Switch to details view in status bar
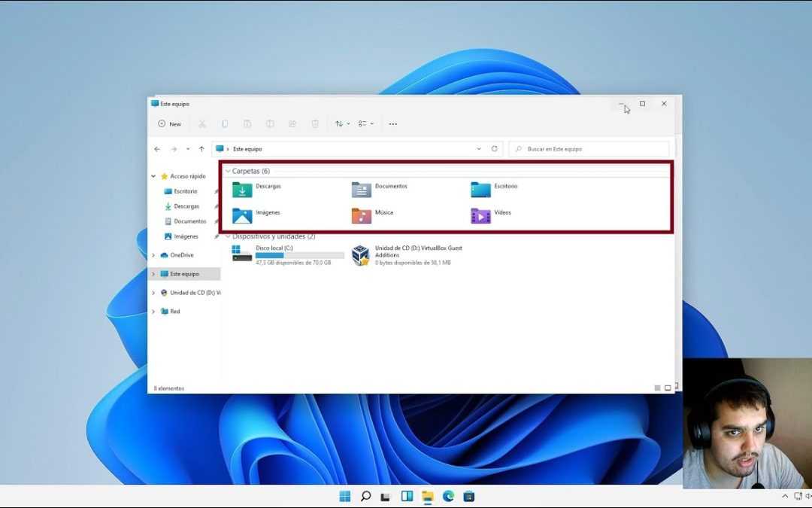812x508 pixels. [658, 388]
